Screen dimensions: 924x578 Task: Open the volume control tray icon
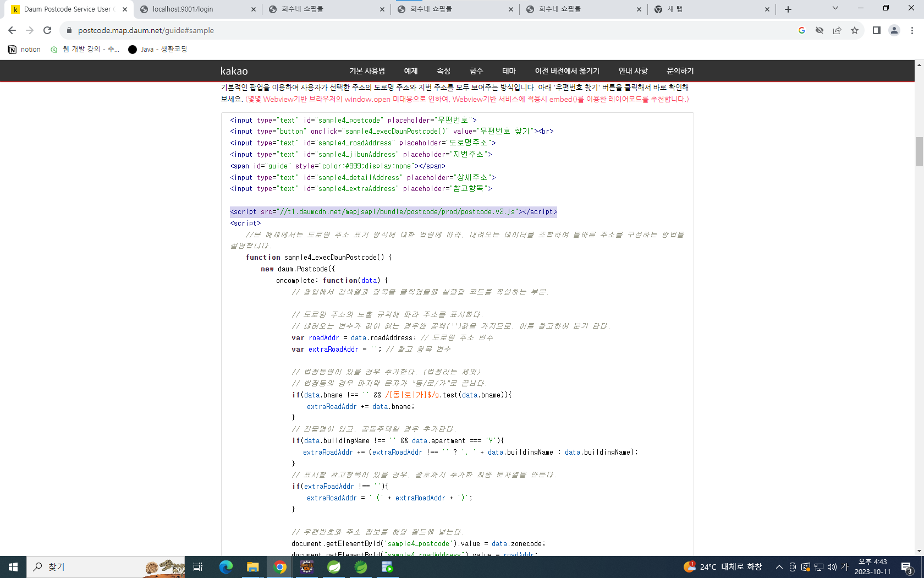pyautogui.click(x=832, y=567)
